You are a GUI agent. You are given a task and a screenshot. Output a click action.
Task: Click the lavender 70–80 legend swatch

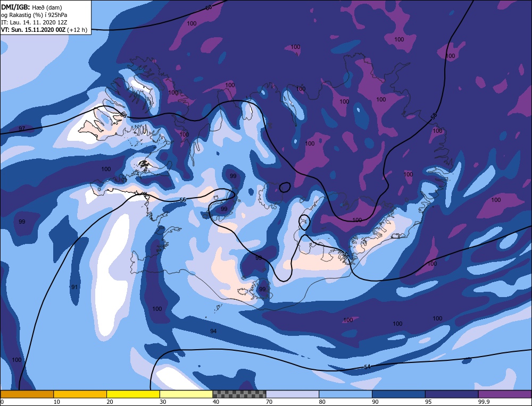pos(293,394)
